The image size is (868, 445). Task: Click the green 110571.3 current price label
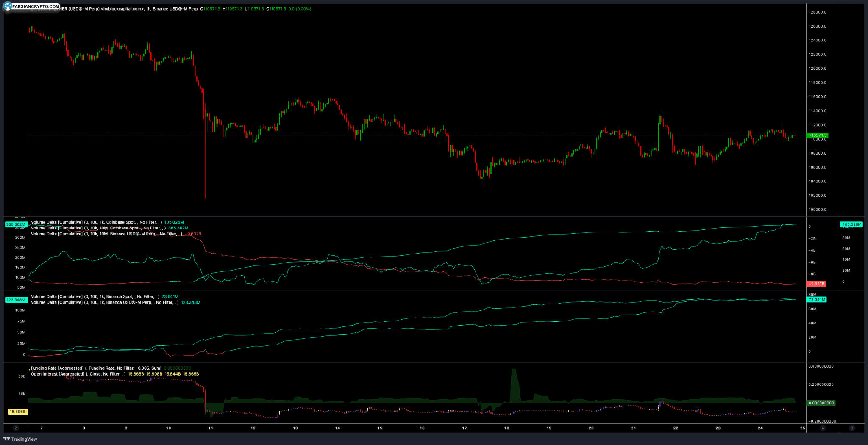tap(818, 135)
